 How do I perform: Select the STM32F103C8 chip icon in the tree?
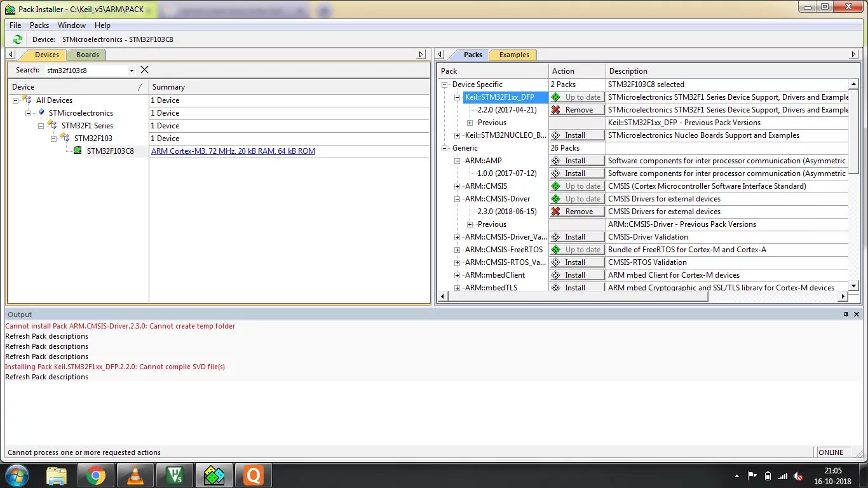78,151
